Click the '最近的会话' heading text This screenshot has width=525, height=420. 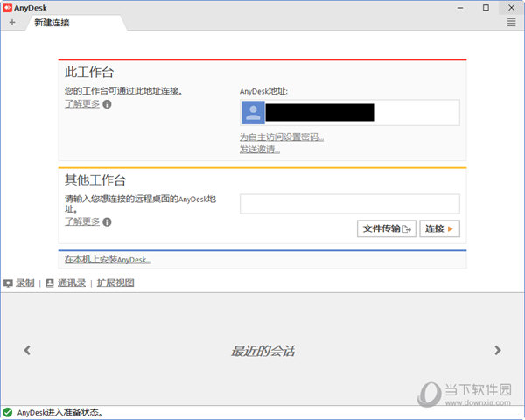[x=262, y=351]
